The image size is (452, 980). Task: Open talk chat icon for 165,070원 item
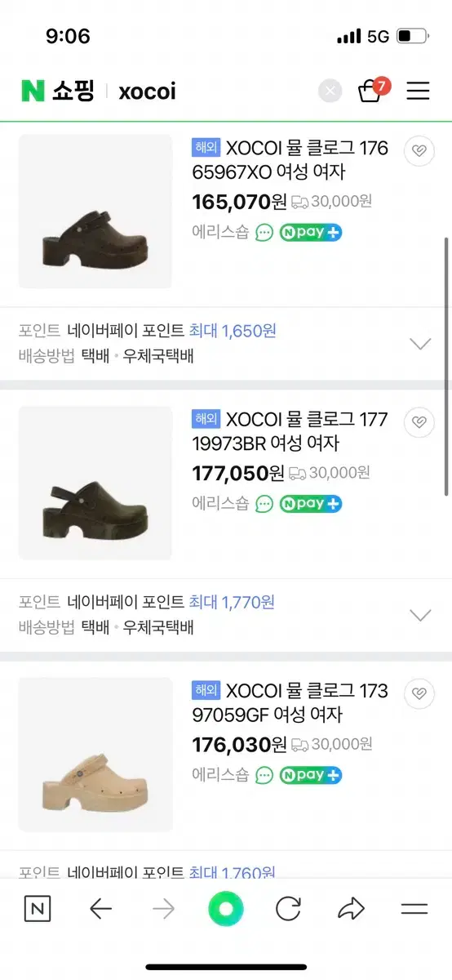pyautogui.click(x=264, y=232)
